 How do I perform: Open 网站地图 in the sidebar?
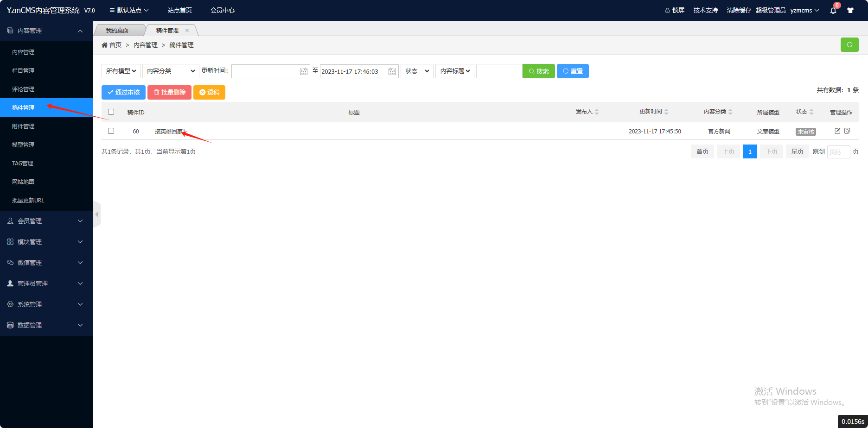(x=46, y=182)
